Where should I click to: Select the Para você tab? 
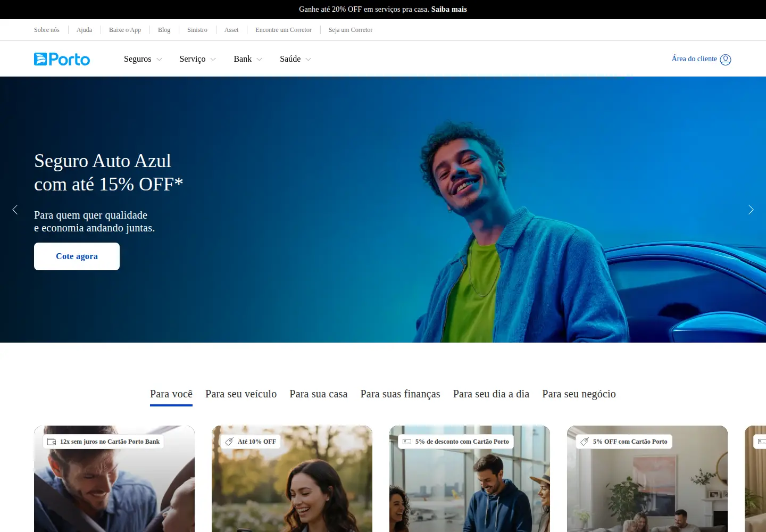[x=171, y=394]
